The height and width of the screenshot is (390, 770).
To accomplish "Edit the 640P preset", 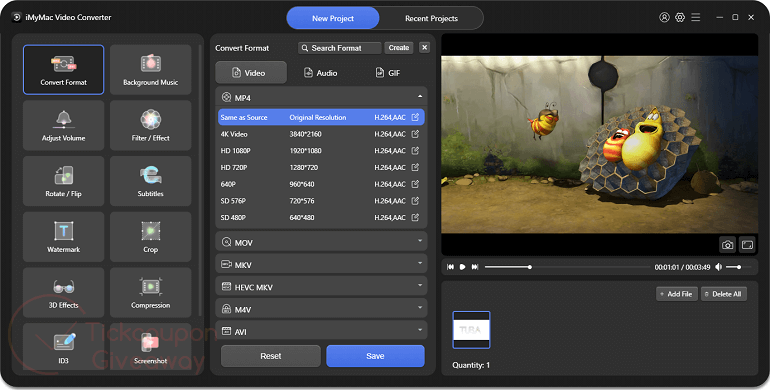I will (x=415, y=184).
